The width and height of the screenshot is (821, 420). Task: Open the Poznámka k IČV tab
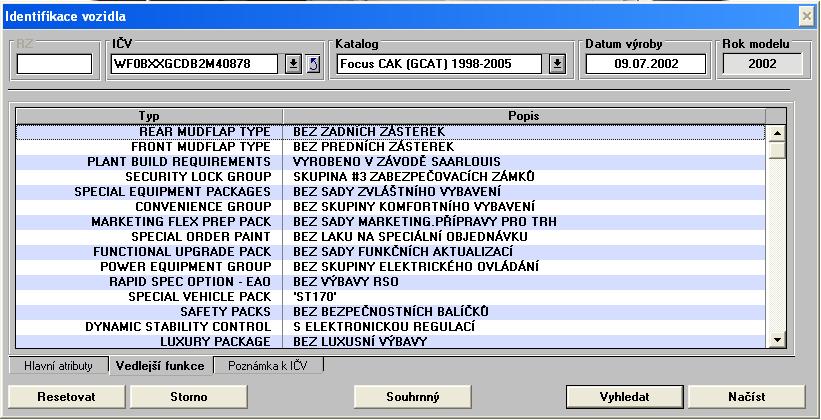[x=269, y=365]
